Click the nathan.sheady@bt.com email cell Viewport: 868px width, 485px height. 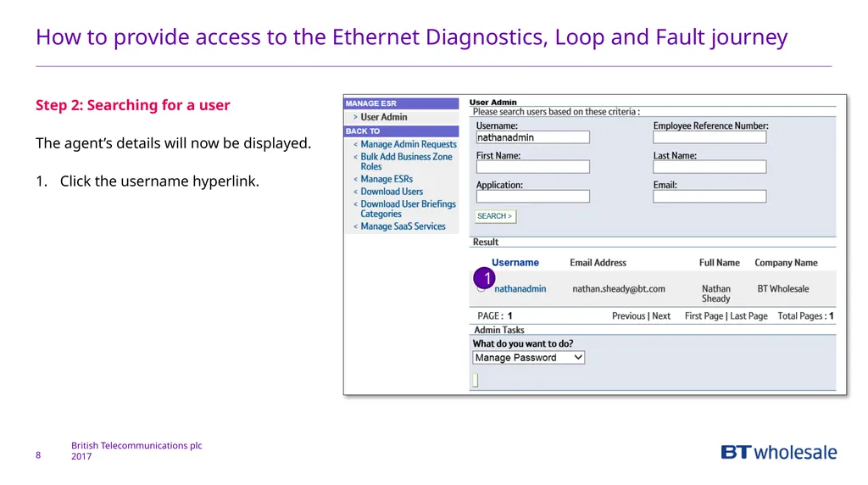(x=618, y=288)
